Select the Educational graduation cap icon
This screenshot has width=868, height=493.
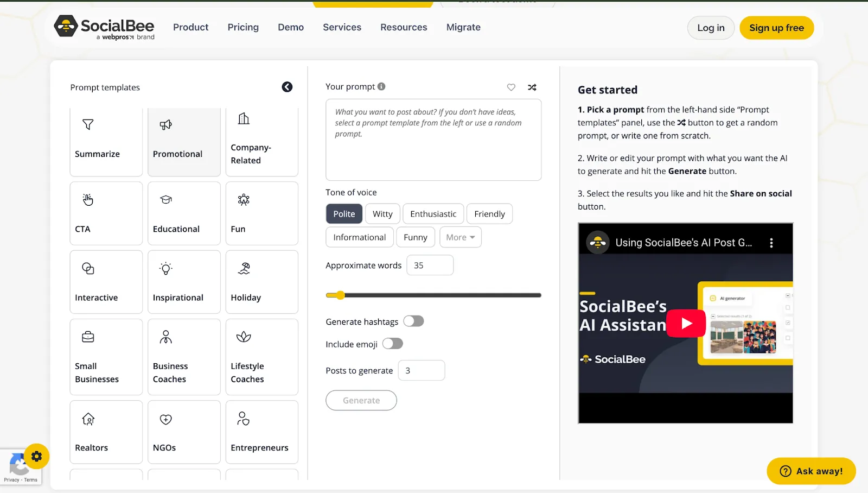[x=166, y=200]
